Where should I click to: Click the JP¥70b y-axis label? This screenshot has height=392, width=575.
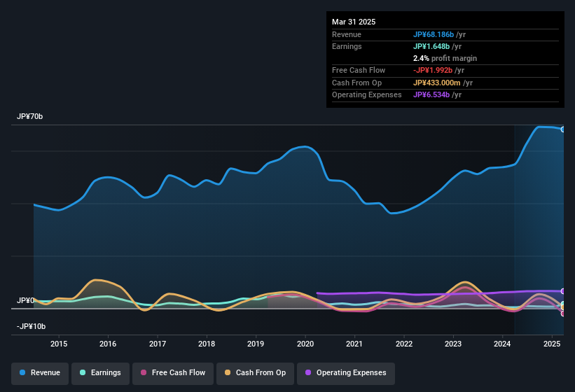click(x=29, y=116)
